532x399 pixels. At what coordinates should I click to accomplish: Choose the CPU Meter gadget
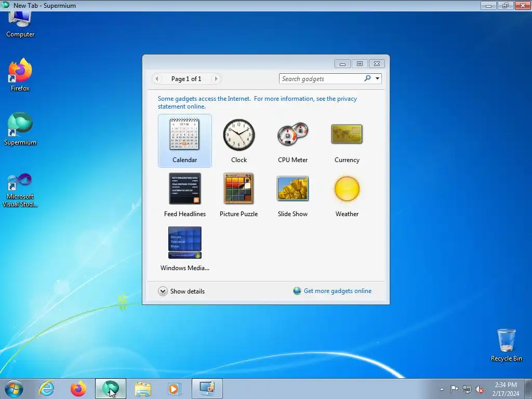[293, 140]
